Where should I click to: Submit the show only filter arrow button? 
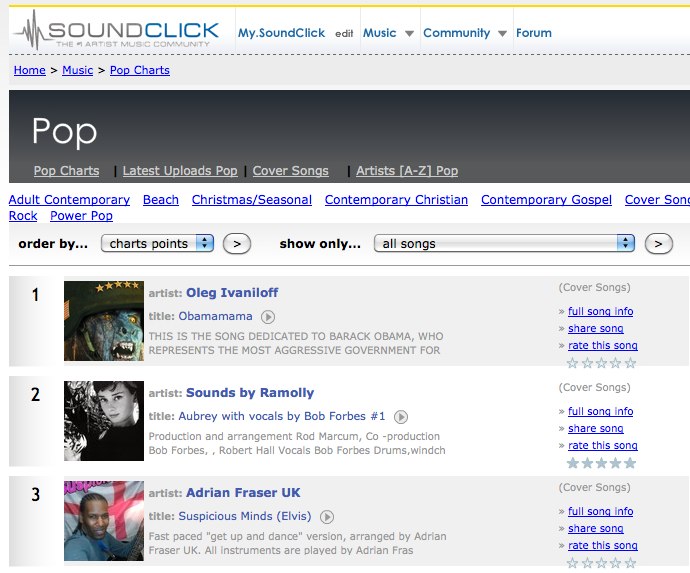coord(658,244)
